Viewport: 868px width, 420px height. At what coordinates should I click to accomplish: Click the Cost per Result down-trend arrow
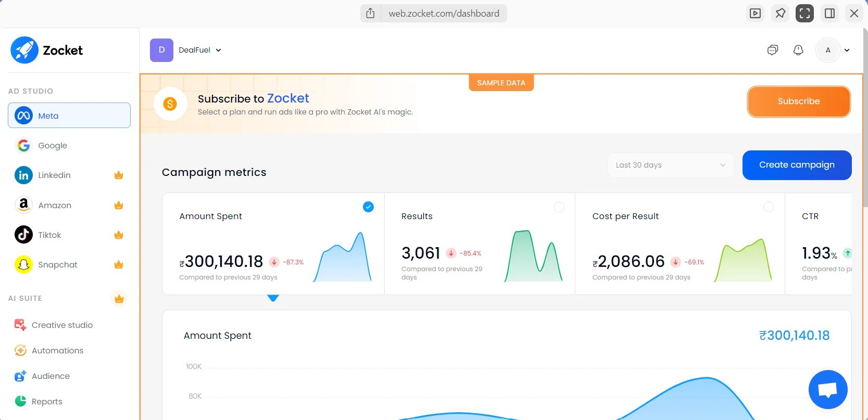click(x=675, y=262)
